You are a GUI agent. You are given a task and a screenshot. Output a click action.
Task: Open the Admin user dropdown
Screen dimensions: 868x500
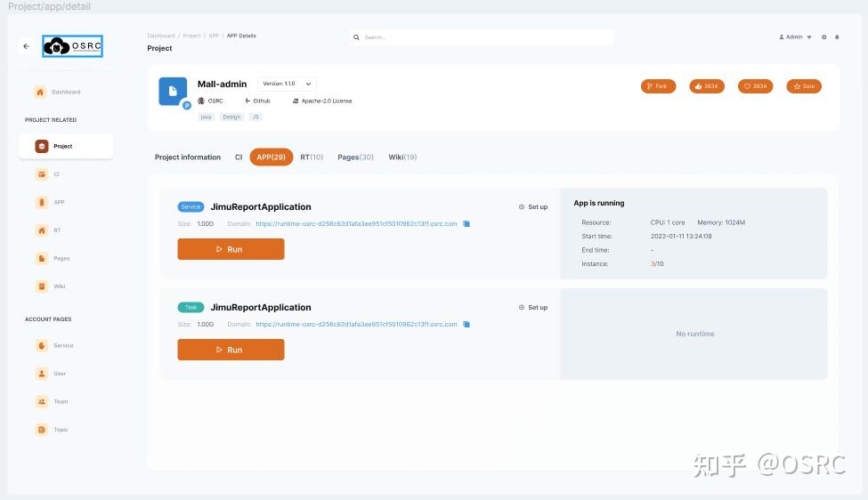click(x=796, y=37)
